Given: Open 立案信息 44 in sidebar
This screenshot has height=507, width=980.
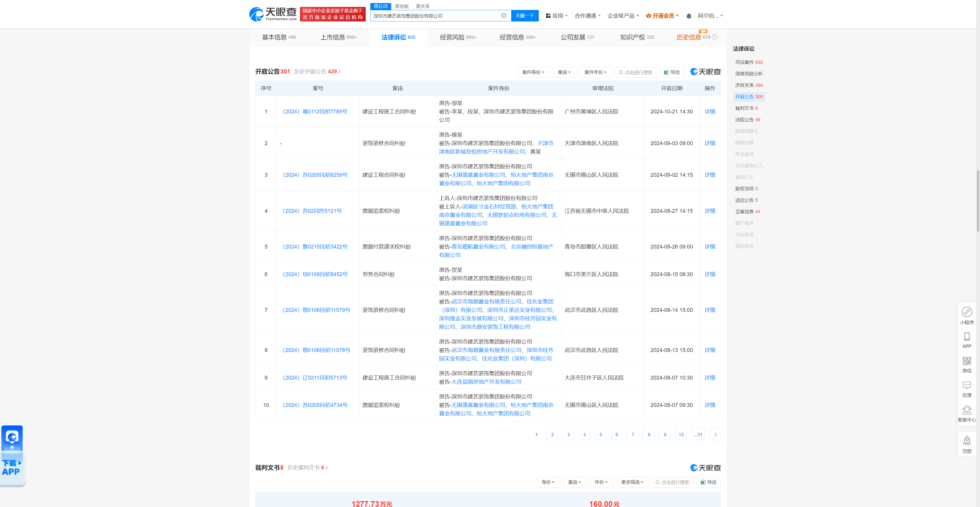Looking at the screenshot, I should click(748, 212).
